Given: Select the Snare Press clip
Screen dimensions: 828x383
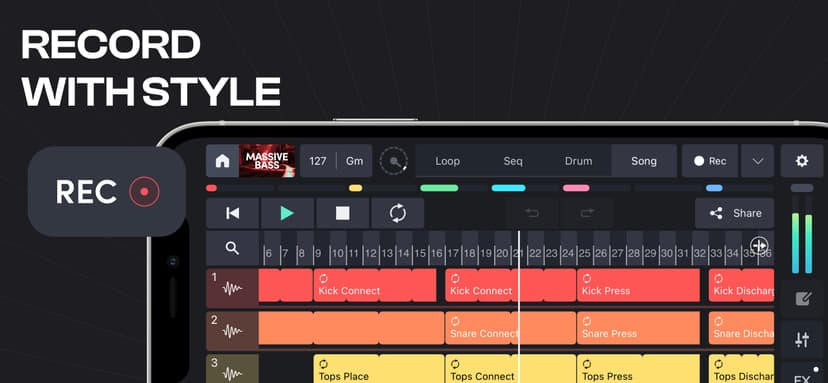Looking at the screenshot, I should (638, 328).
